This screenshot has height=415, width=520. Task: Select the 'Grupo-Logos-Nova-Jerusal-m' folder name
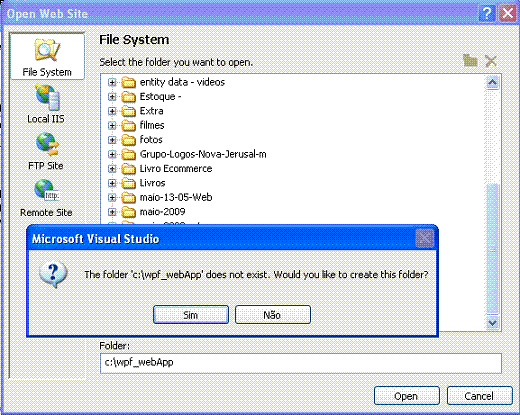click(203, 154)
